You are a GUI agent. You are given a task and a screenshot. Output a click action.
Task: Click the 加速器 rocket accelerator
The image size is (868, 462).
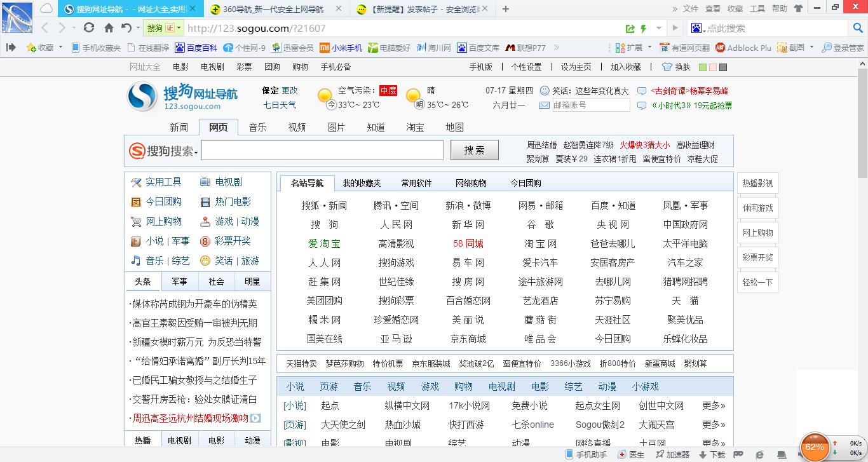pyautogui.click(x=672, y=455)
